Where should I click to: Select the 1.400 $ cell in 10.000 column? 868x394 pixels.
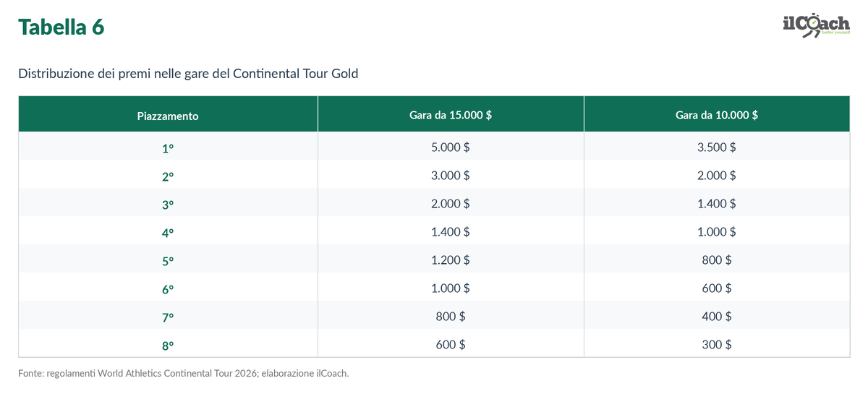717,203
